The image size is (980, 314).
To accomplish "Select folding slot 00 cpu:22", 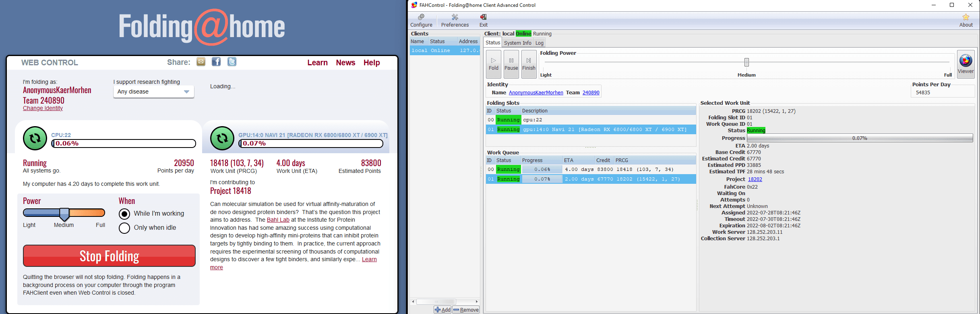I will click(591, 120).
